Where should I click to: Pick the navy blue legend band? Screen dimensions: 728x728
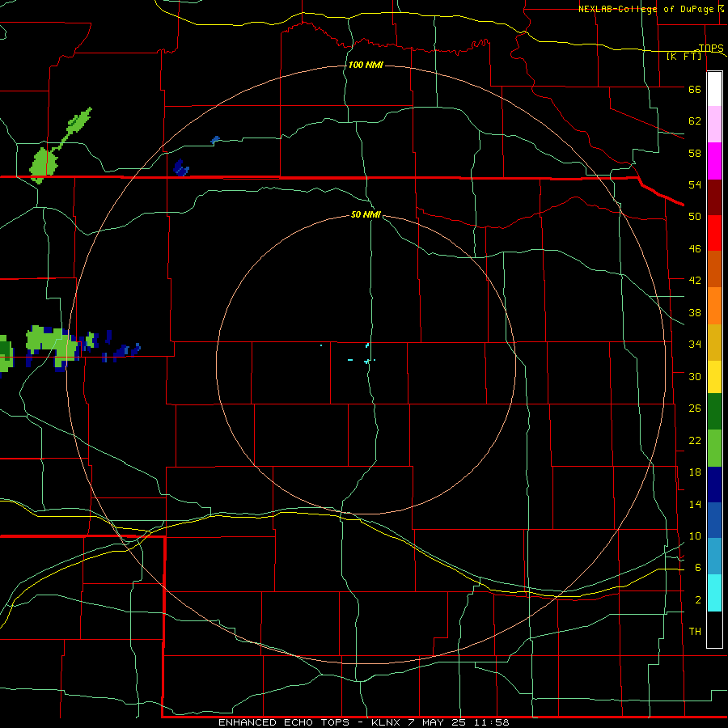click(714, 485)
